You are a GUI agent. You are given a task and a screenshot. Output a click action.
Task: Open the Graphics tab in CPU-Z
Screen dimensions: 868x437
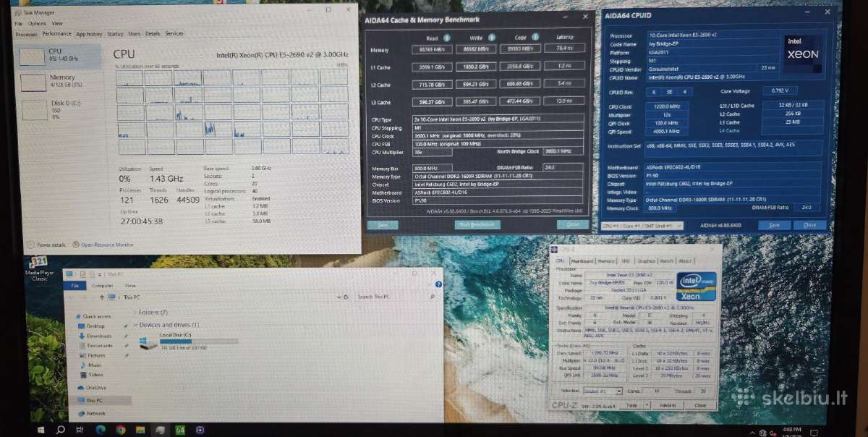pos(646,261)
